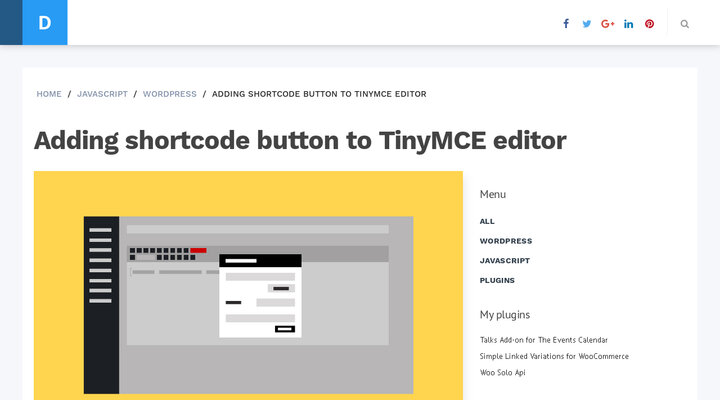Open Simple Linked Variations for WooCommerce
720x400 pixels.
coord(554,356)
